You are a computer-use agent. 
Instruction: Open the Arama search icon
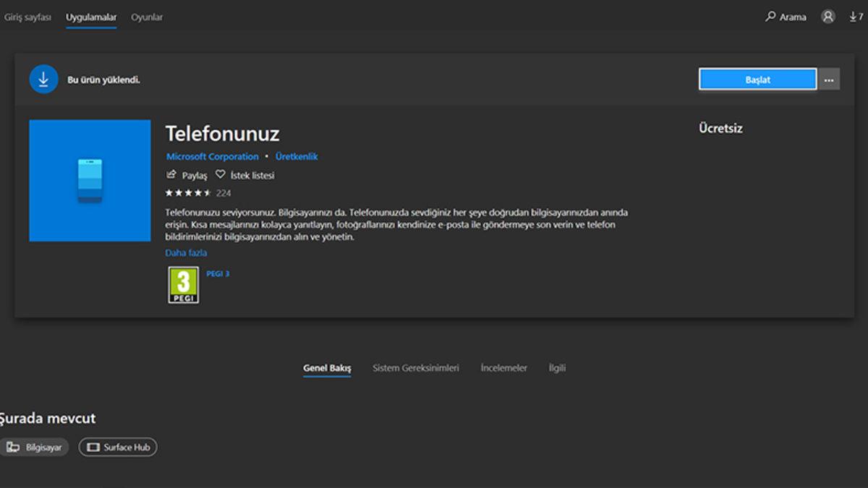click(771, 16)
